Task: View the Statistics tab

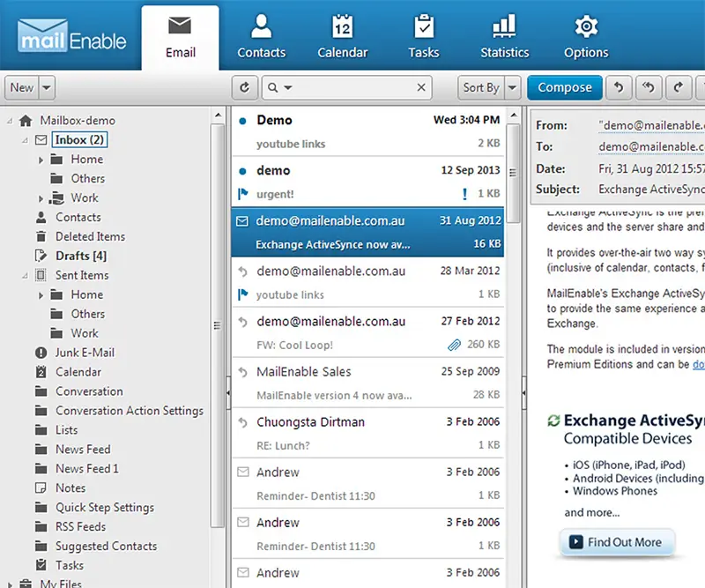Action: (504, 37)
